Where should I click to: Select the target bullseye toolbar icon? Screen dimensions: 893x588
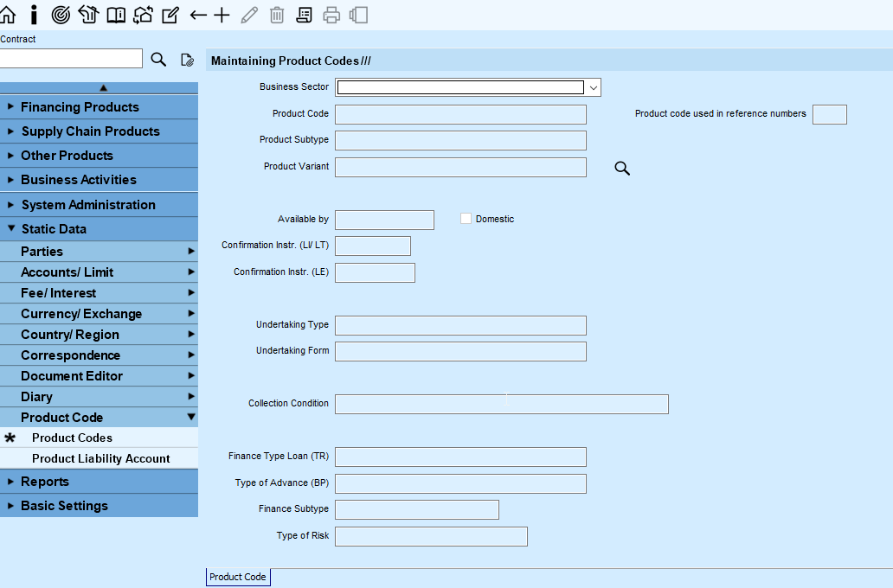click(61, 15)
